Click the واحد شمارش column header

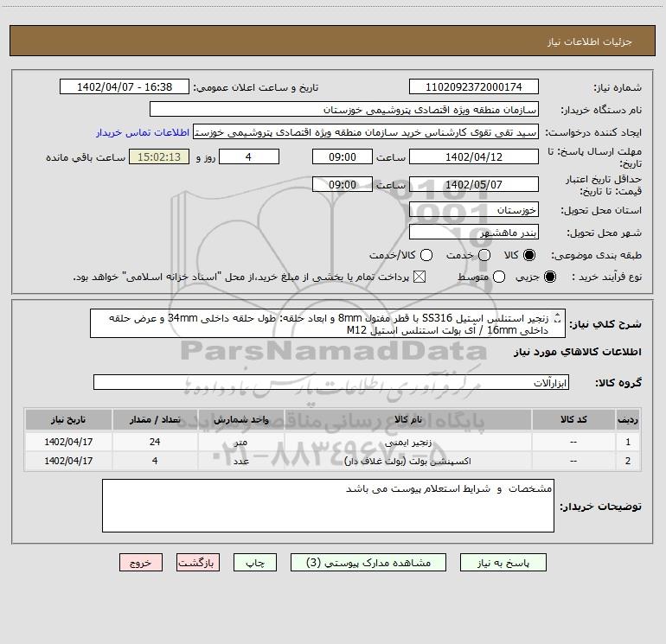tap(240, 420)
